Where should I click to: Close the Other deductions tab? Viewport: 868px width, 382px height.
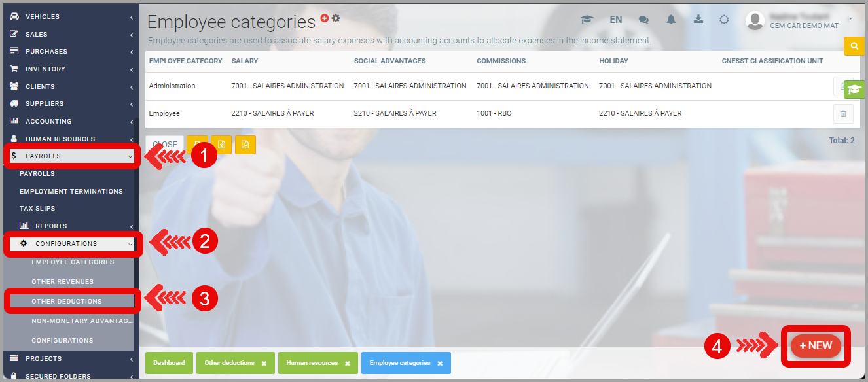click(x=264, y=363)
